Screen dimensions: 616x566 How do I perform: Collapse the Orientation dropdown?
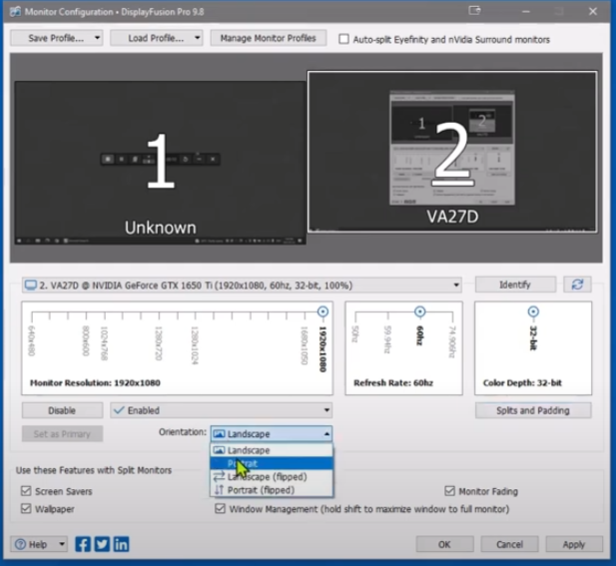click(x=326, y=434)
